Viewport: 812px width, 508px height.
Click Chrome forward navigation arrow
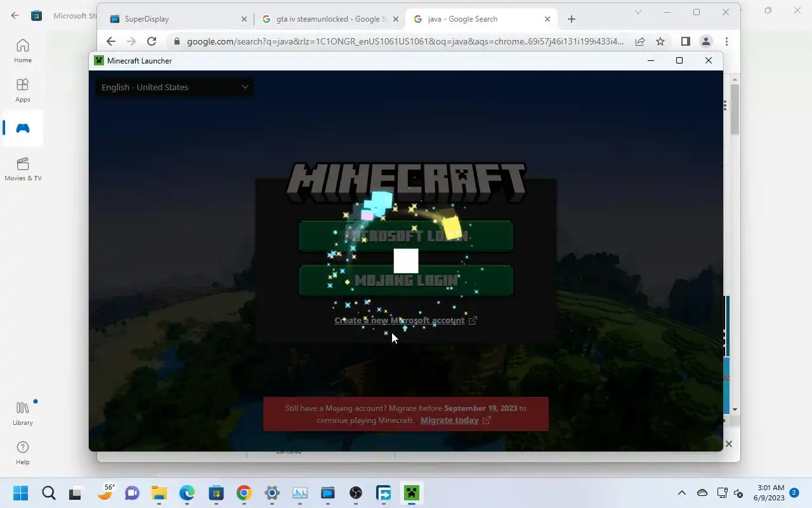(x=131, y=41)
